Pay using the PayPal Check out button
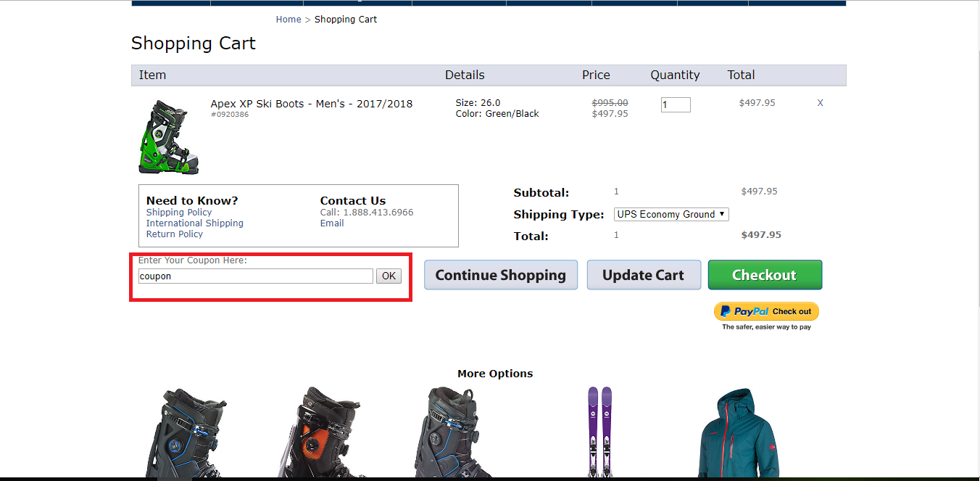 coord(766,311)
